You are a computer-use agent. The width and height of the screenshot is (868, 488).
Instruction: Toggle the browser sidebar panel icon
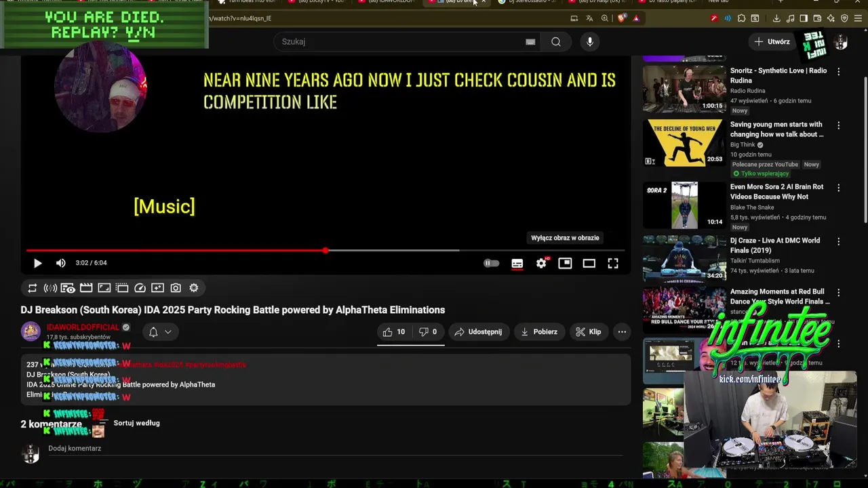[804, 18]
